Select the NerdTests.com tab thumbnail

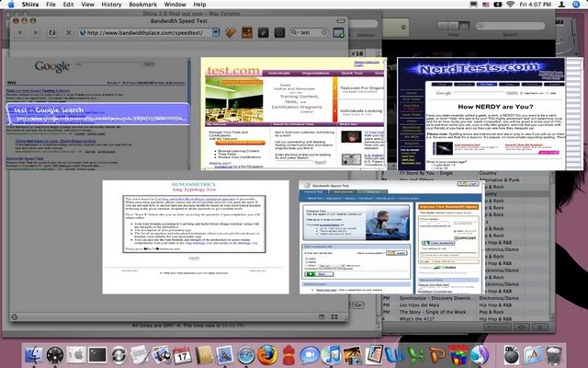point(490,114)
